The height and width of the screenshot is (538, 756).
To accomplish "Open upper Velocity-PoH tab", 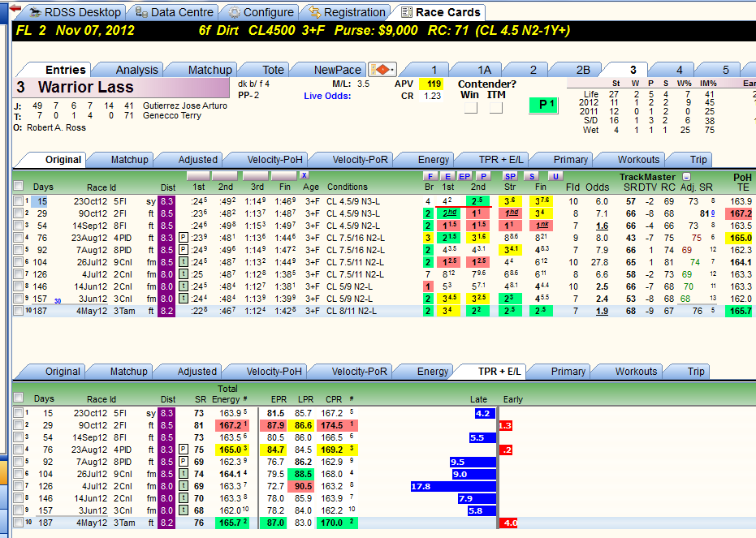I will pyautogui.click(x=274, y=160).
